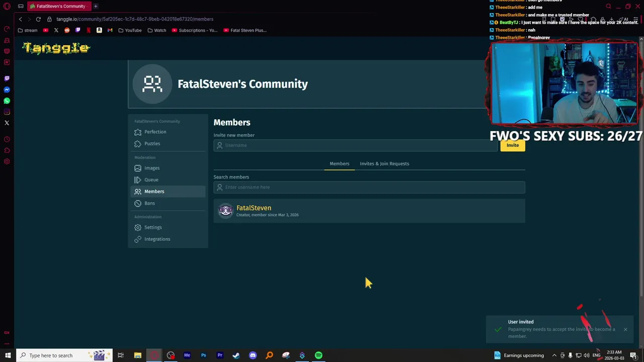Screen dimensions: 644x362
Task: Open the Twitch bookmark in bookmarks bar
Action: 77,30
